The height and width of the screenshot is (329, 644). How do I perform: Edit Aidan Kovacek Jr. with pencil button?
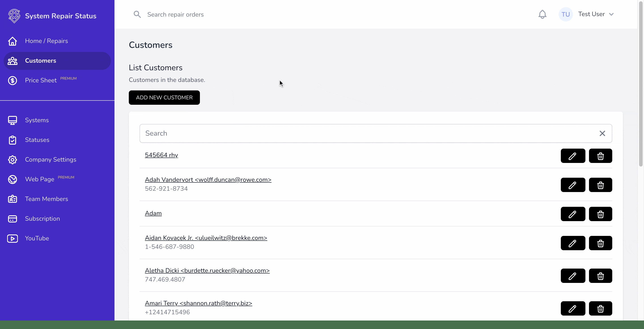(x=573, y=243)
